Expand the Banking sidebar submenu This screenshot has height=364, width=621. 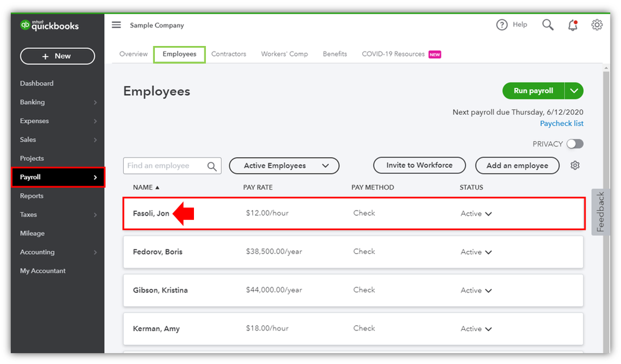[96, 102]
